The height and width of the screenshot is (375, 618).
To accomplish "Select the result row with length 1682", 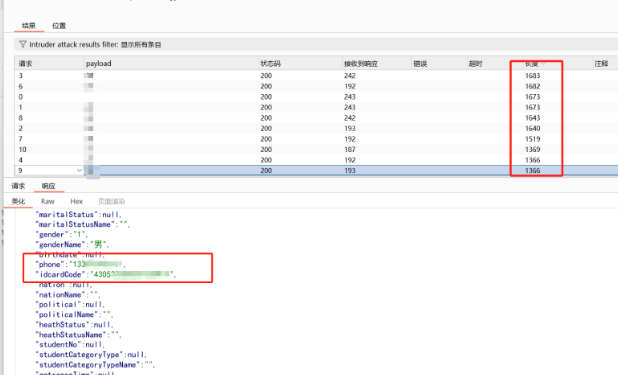I will click(316, 86).
